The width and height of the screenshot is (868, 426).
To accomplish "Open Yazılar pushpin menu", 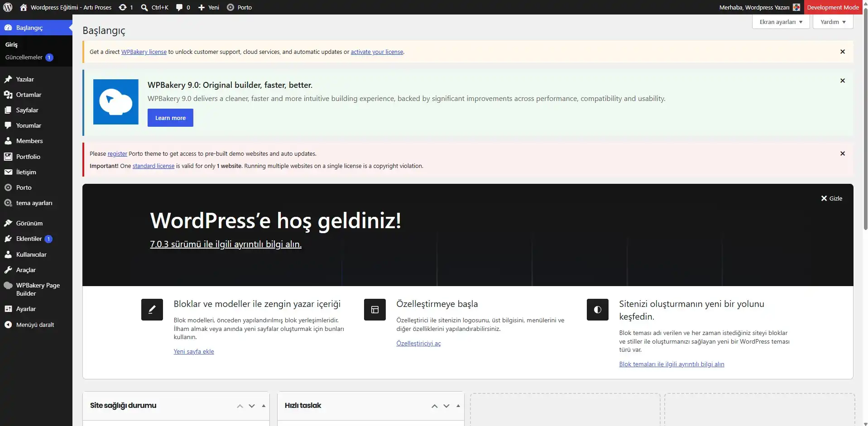I will click(x=36, y=79).
